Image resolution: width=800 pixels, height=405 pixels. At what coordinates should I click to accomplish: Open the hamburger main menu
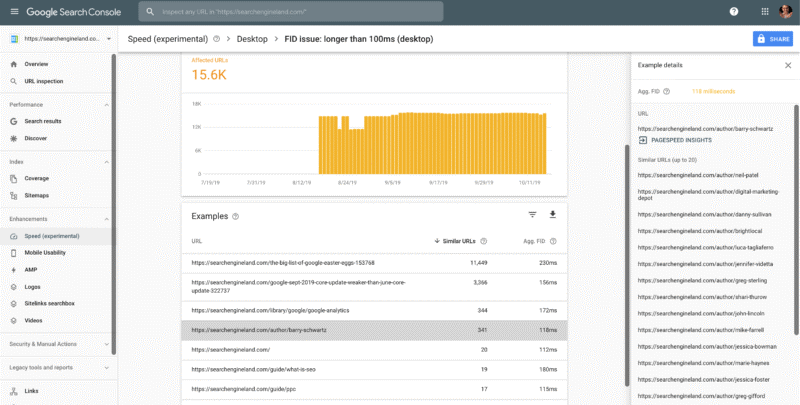click(14, 11)
